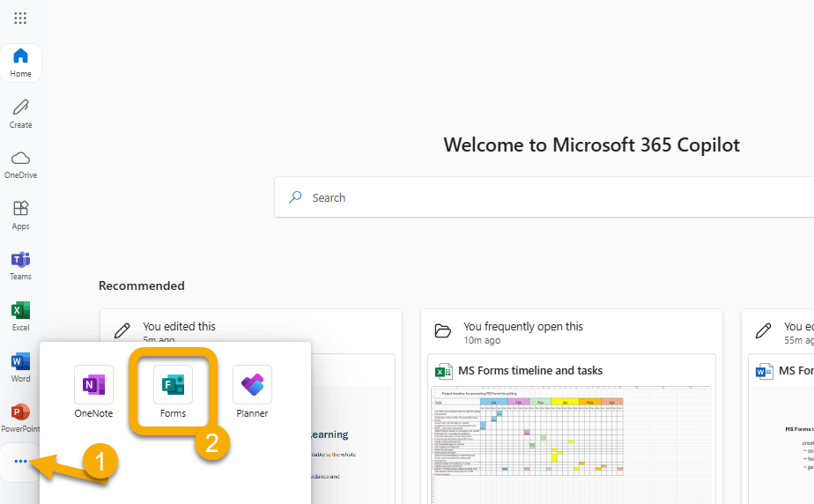Open MS Forms timeline and tasks file
This screenshot has height=504, width=814.
[x=530, y=371]
